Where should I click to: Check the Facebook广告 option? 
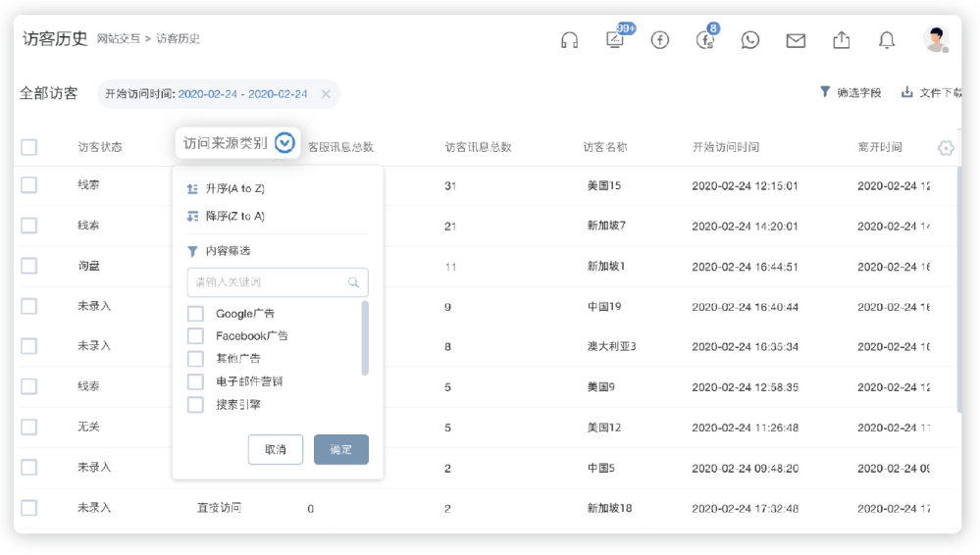(x=195, y=335)
